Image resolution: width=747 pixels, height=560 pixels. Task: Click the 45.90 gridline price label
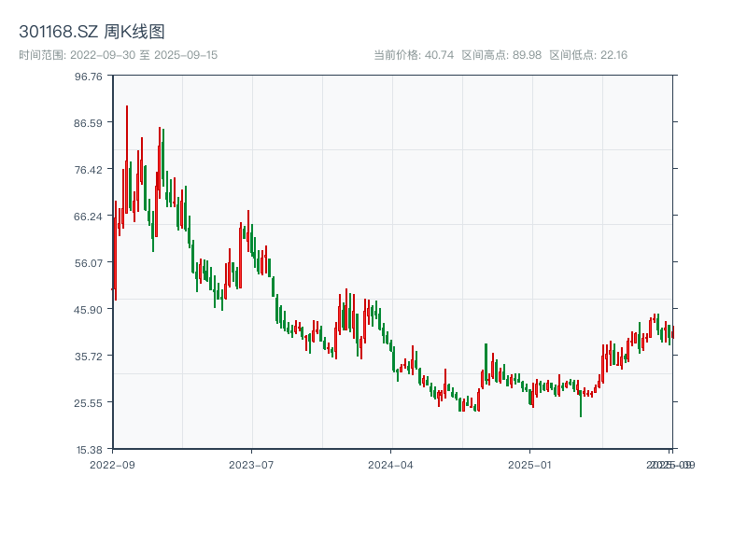pos(90,312)
